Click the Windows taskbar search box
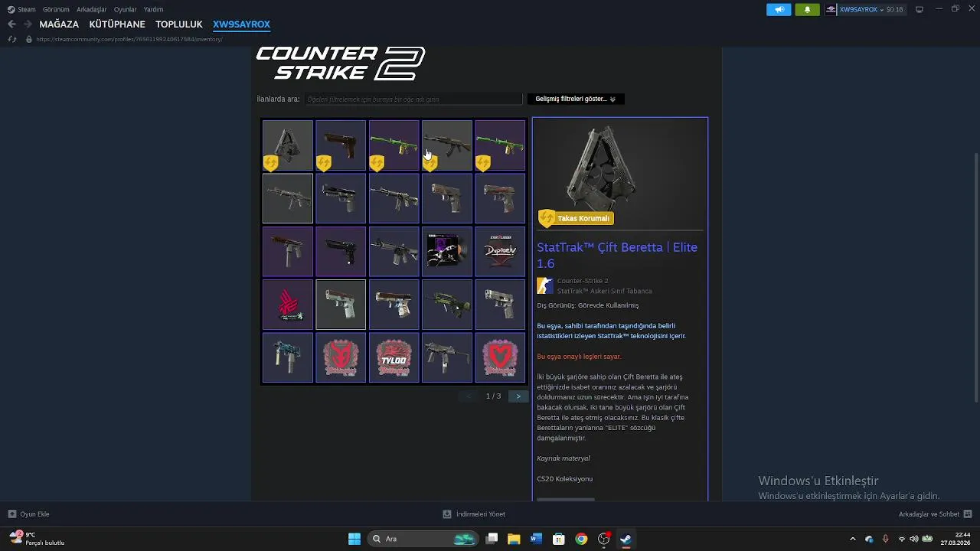Viewport: 980px width, 551px height. point(423,539)
